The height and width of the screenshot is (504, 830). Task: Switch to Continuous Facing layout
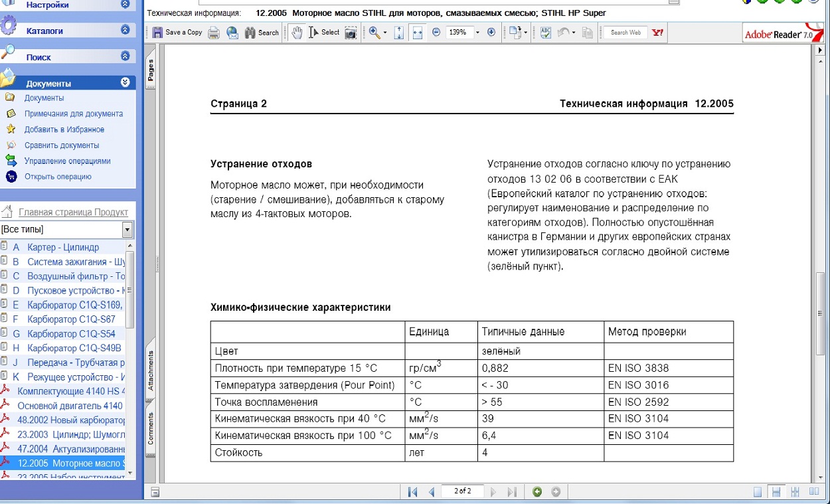795,492
